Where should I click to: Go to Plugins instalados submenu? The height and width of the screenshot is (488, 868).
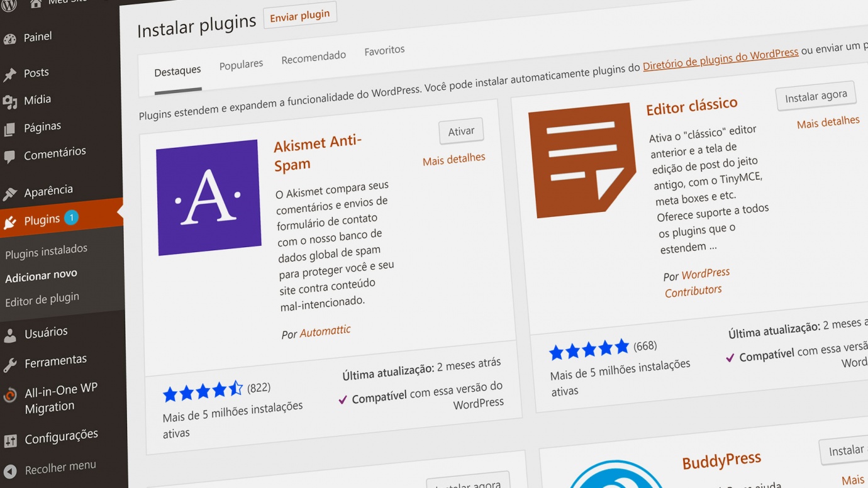point(47,252)
